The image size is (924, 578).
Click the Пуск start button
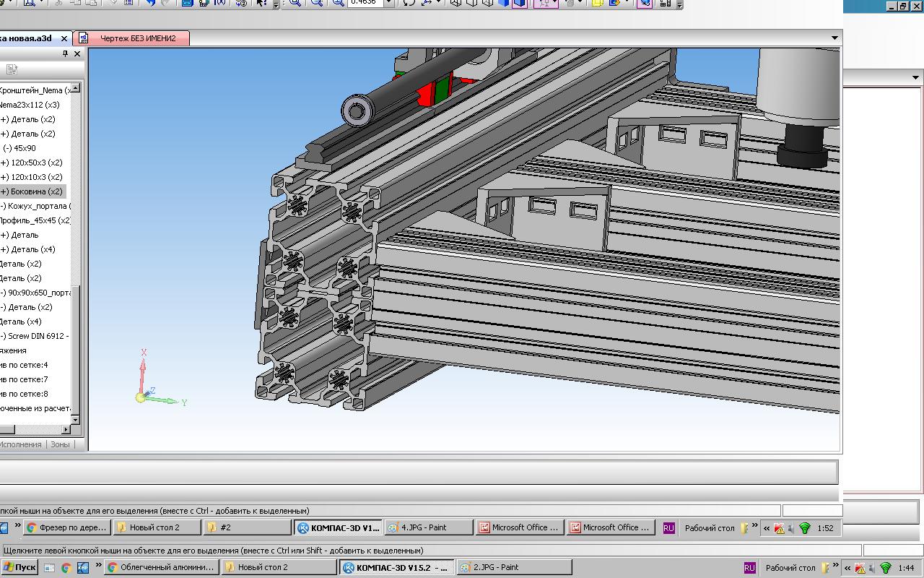pyautogui.click(x=19, y=568)
